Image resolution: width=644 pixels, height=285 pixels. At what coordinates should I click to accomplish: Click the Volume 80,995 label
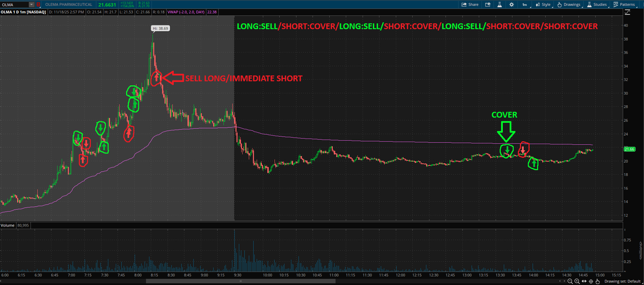click(x=14, y=225)
